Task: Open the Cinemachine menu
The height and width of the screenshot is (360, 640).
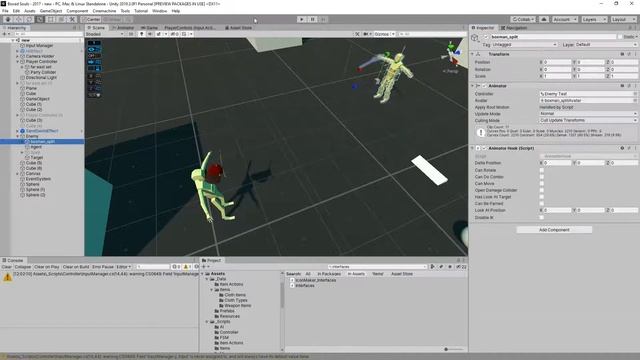Action: point(104,11)
